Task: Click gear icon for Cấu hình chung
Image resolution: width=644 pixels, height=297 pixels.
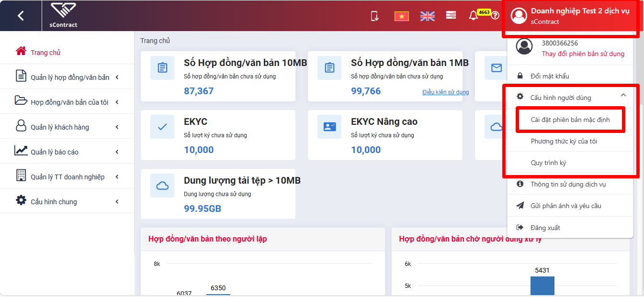Action: point(21,200)
